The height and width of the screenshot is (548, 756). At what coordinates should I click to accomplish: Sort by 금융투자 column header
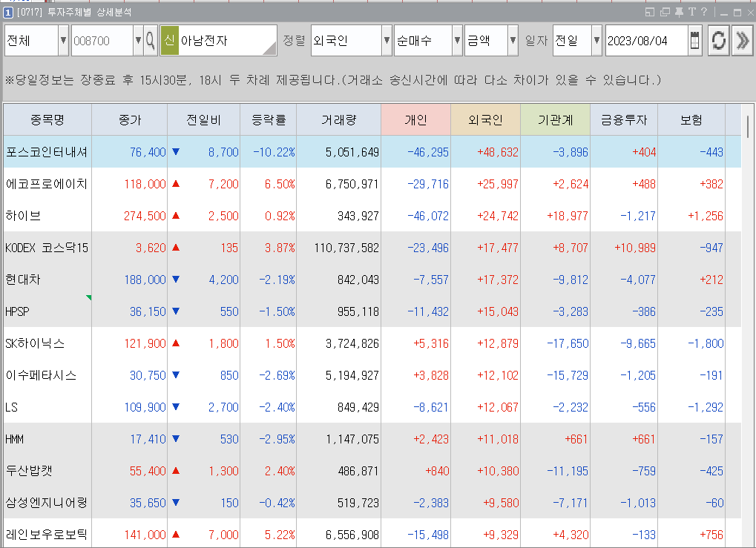(x=624, y=119)
